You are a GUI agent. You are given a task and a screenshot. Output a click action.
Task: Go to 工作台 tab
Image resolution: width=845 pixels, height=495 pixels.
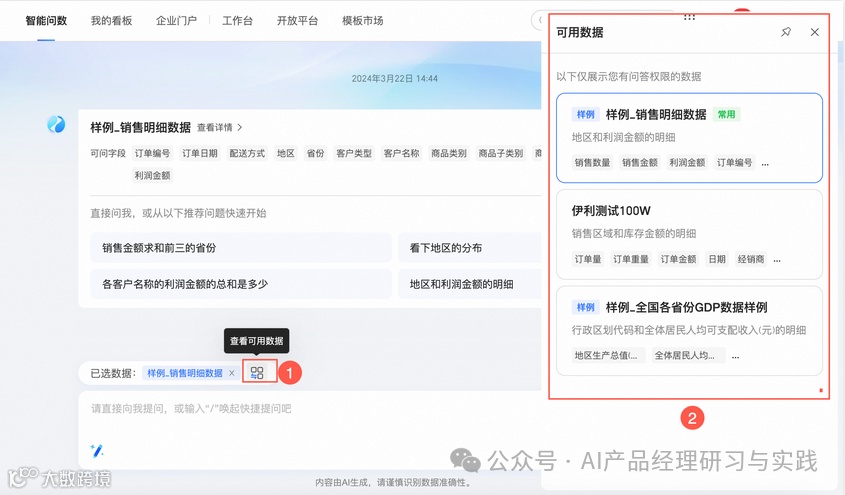coord(237,20)
